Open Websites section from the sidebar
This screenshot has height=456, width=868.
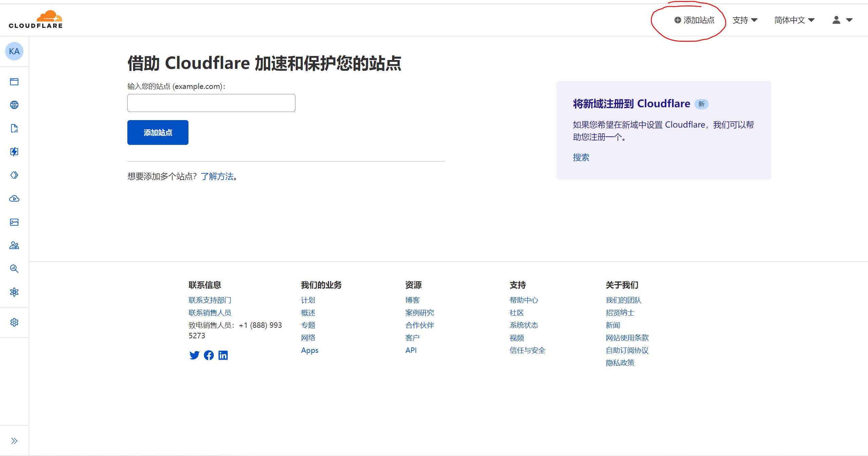click(14, 82)
